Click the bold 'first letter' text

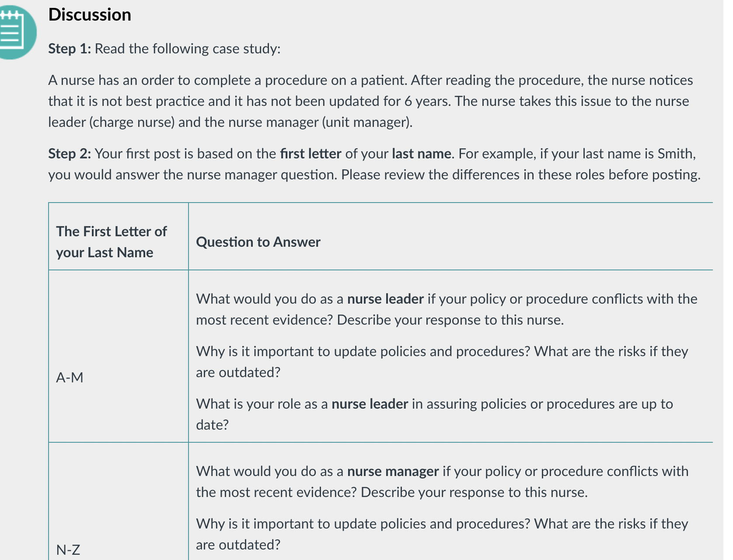(311, 154)
